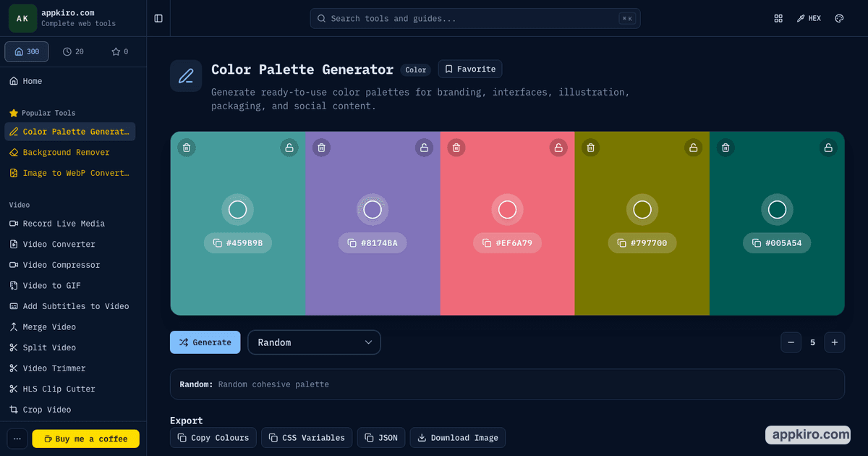Screen dimensions: 868x456
Task: Focus the Search tools and guides field
Action: 475,18
